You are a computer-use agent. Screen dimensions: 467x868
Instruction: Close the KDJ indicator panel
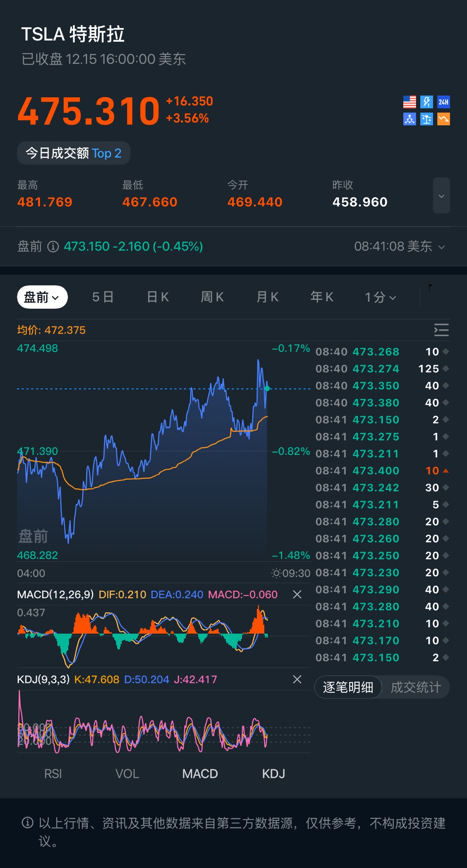point(297,679)
